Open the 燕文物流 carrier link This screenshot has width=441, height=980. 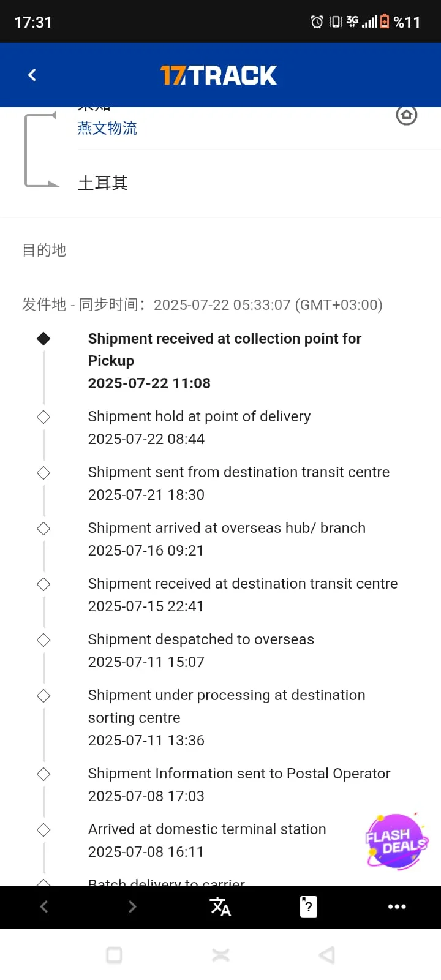click(x=107, y=128)
